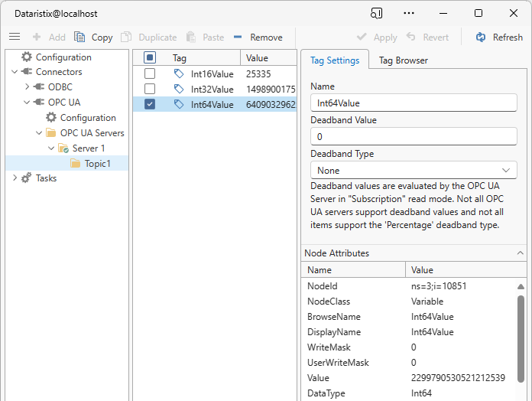Select the Configuration gear under OPC UA
532x401 pixels.
[x=51, y=117]
